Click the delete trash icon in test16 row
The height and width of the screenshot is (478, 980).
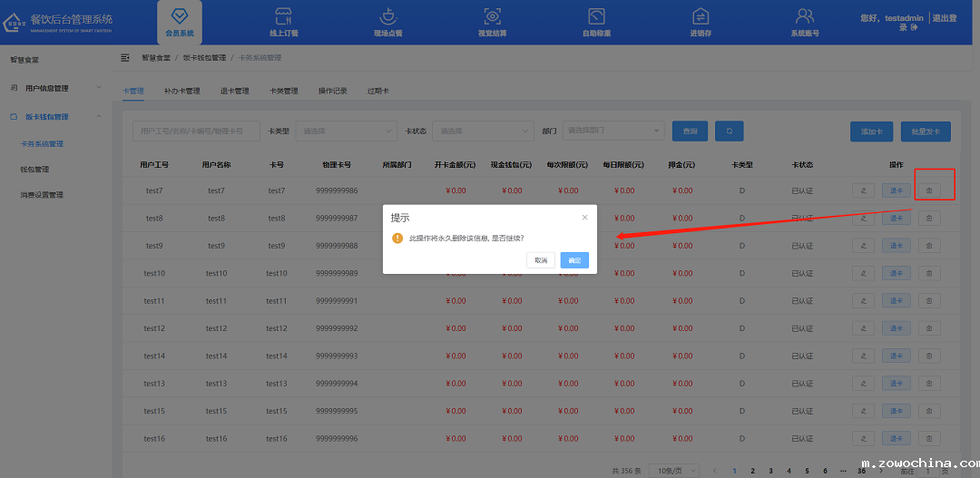(929, 438)
